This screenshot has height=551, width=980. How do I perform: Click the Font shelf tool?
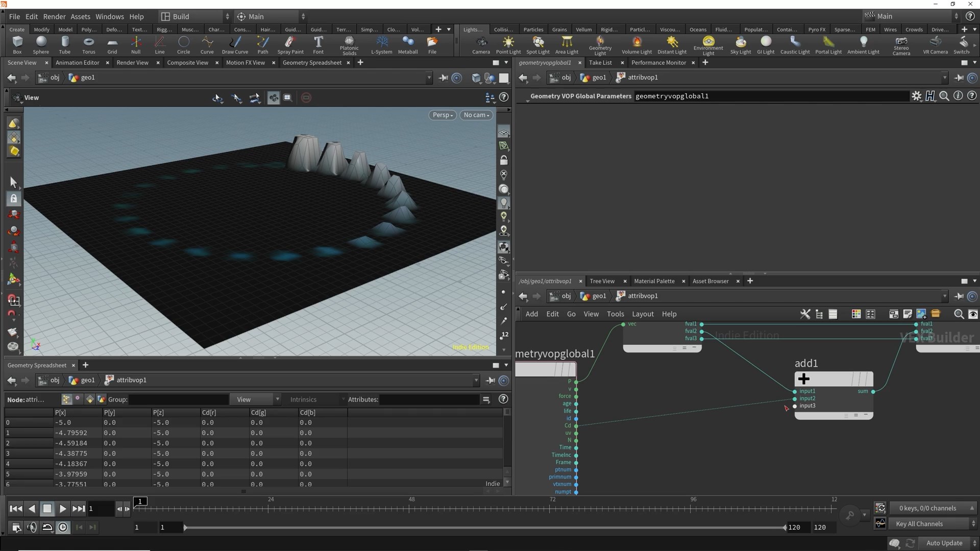(x=318, y=45)
